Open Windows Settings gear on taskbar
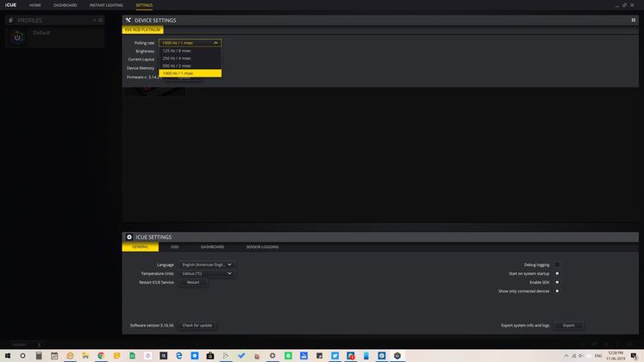Image resolution: width=644 pixels, height=362 pixels. (272, 356)
